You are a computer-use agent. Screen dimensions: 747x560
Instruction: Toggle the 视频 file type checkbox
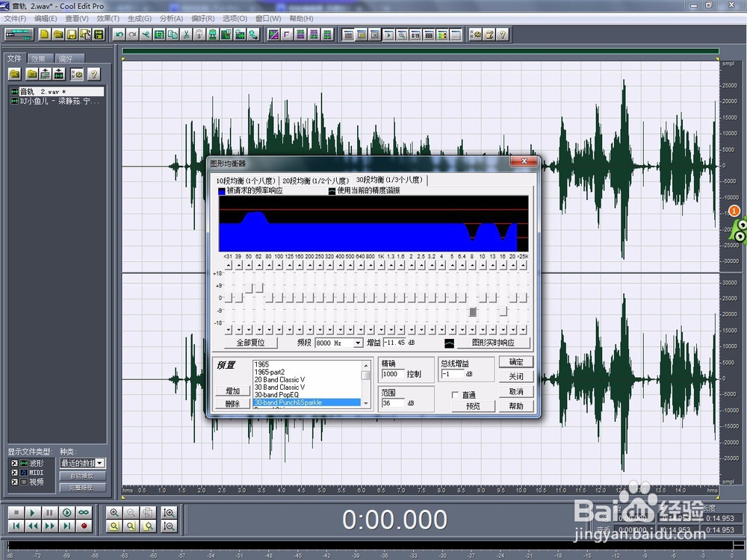coord(14,482)
